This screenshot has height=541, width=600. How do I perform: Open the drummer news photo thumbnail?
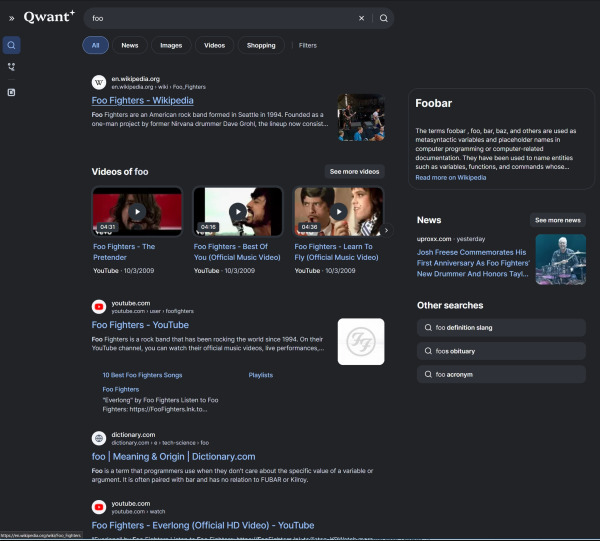[561, 259]
